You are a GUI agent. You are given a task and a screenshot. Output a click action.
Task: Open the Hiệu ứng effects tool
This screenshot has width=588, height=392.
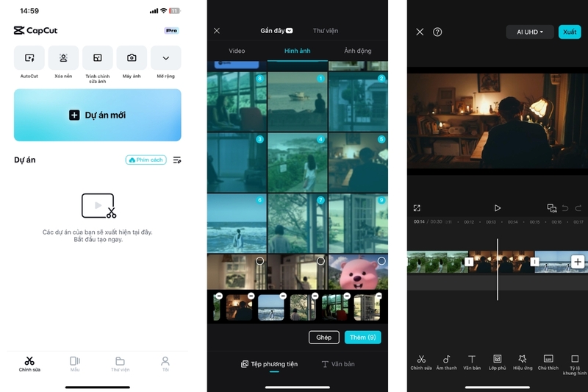pos(523,363)
